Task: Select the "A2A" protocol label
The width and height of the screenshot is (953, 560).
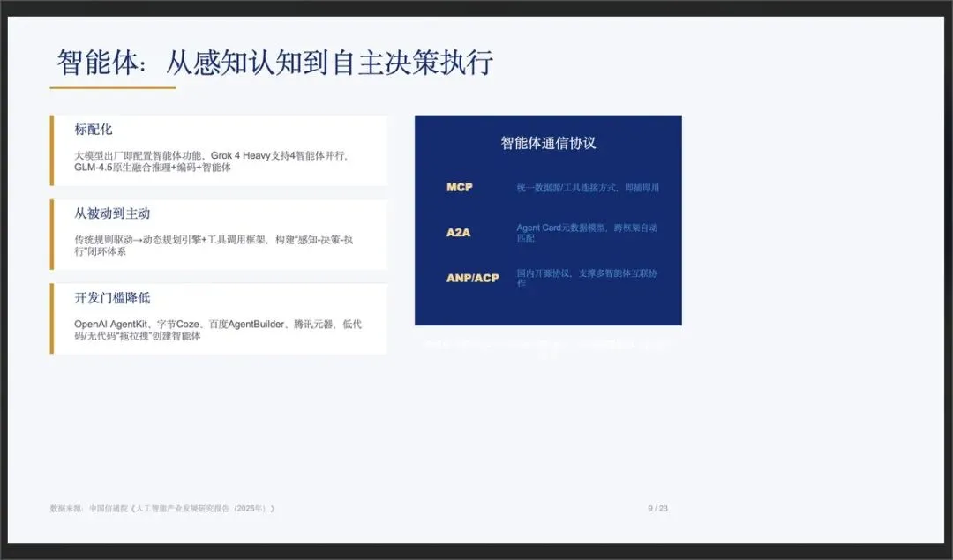Action: (x=458, y=233)
